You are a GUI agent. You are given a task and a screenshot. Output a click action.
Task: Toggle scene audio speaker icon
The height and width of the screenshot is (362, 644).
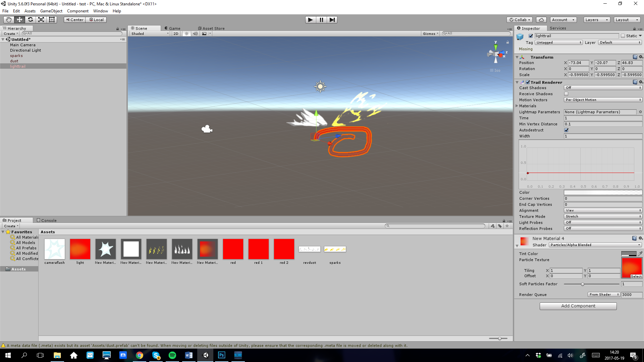tap(195, 34)
